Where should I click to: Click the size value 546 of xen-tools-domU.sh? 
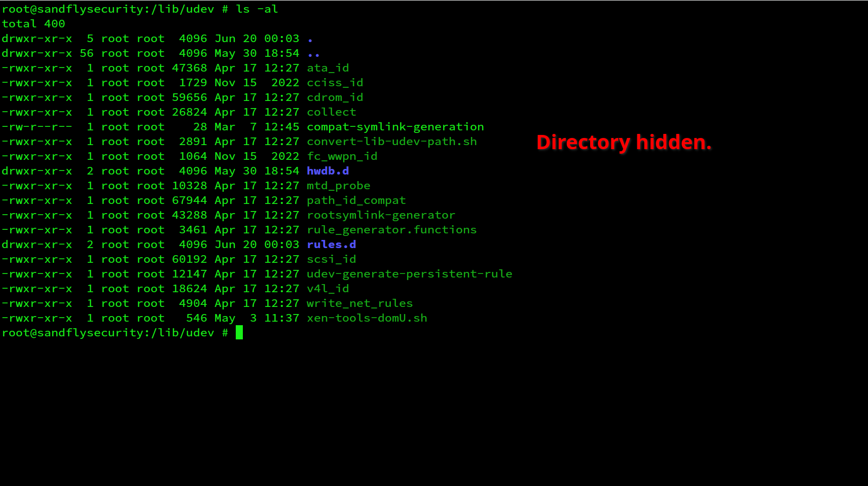[196, 318]
